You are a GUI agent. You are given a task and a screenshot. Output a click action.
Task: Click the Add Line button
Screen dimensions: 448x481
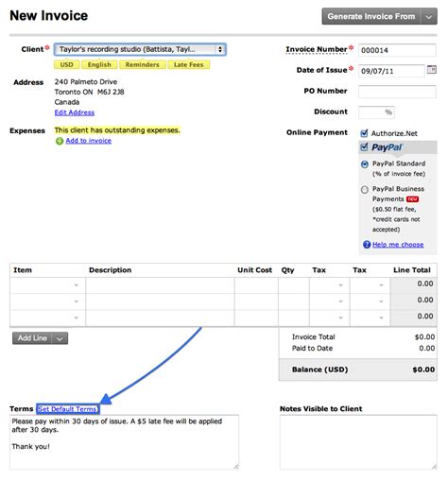[x=32, y=338]
